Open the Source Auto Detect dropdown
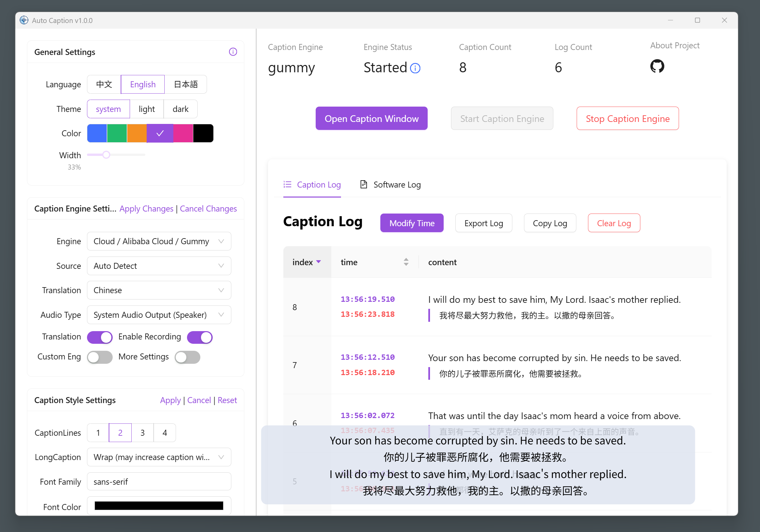 [159, 266]
